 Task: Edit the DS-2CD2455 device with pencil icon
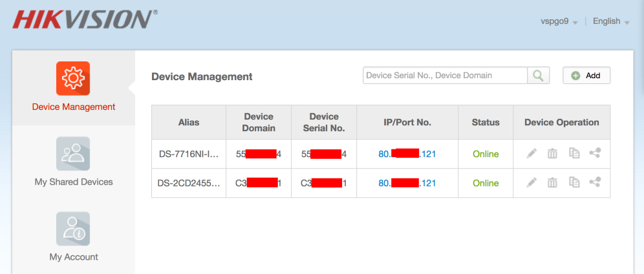coord(531,183)
